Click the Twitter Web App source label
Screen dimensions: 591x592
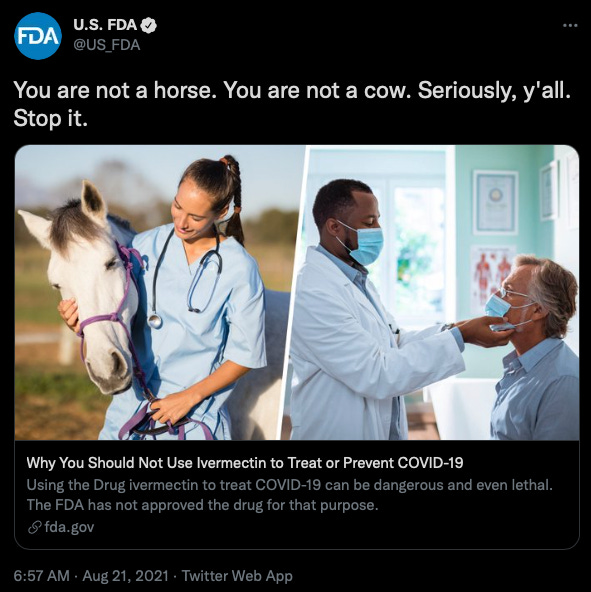[x=237, y=576]
